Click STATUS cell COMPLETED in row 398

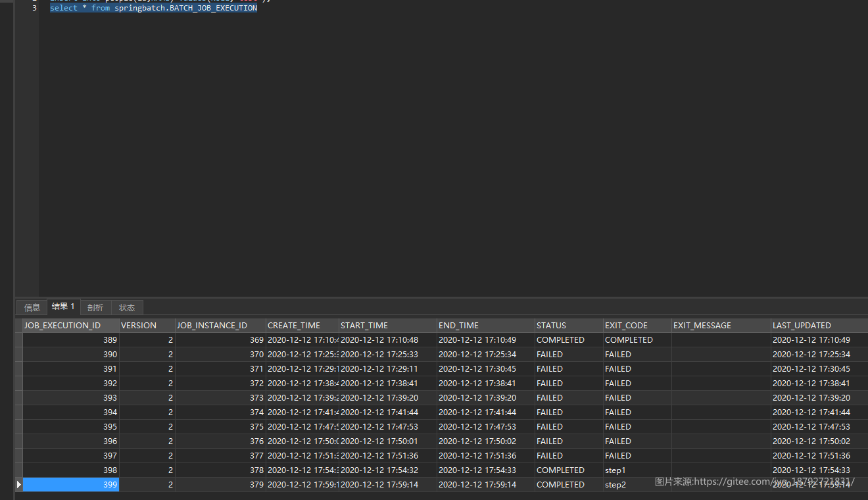pyautogui.click(x=569, y=470)
